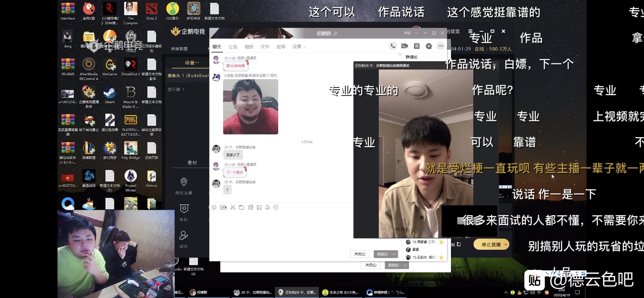This screenshot has width=644, height=298.
Task: Open Steam desktop shortcut
Action: coord(110,95)
